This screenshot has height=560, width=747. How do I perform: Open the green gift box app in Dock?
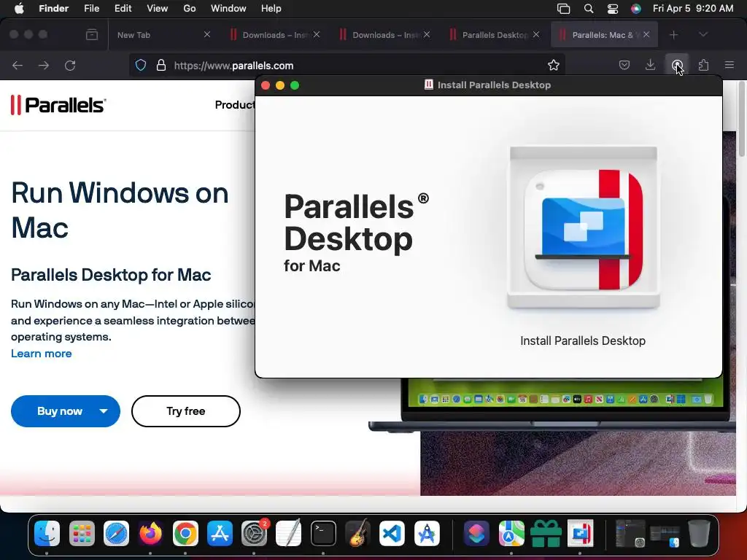[x=546, y=533]
